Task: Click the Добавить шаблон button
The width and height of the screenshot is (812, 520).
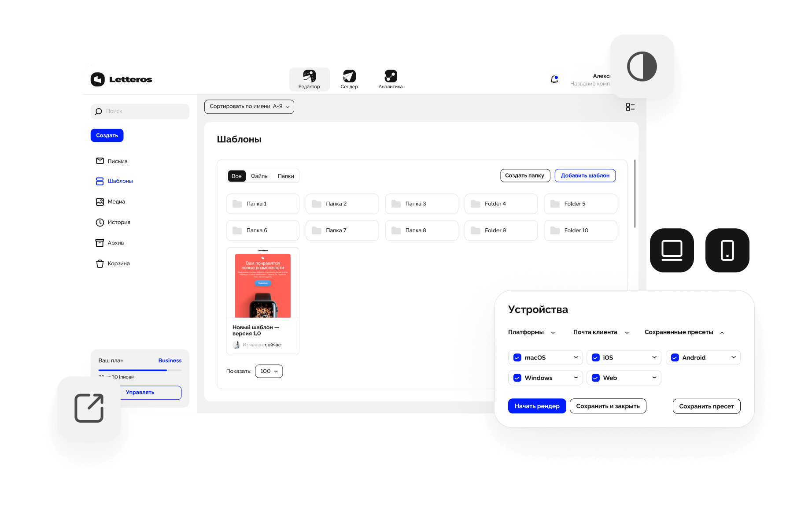Action: [585, 175]
